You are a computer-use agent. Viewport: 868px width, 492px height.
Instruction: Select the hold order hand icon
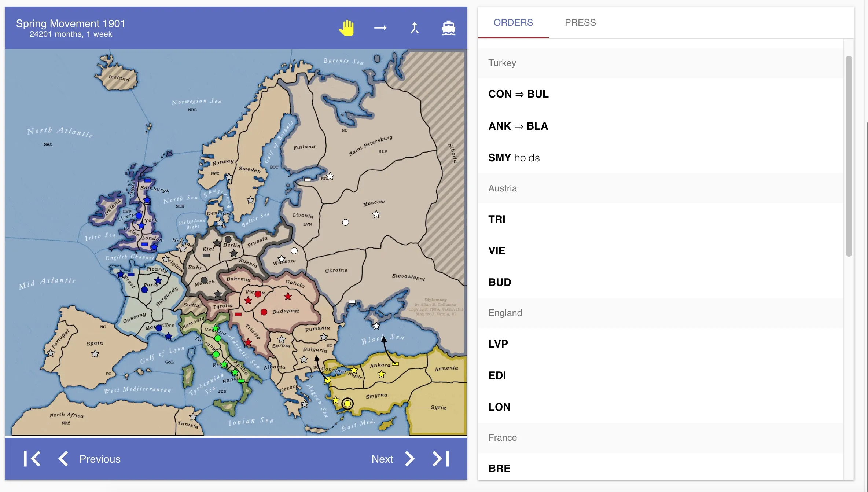point(346,28)
